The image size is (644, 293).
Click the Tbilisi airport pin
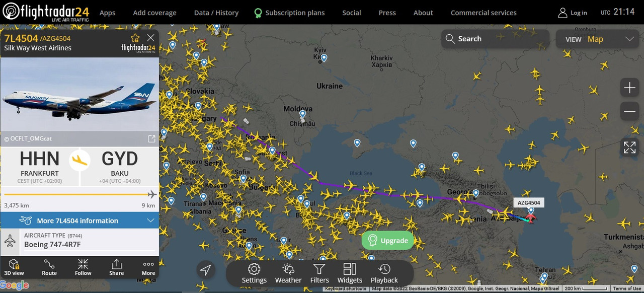click(476, 193)
